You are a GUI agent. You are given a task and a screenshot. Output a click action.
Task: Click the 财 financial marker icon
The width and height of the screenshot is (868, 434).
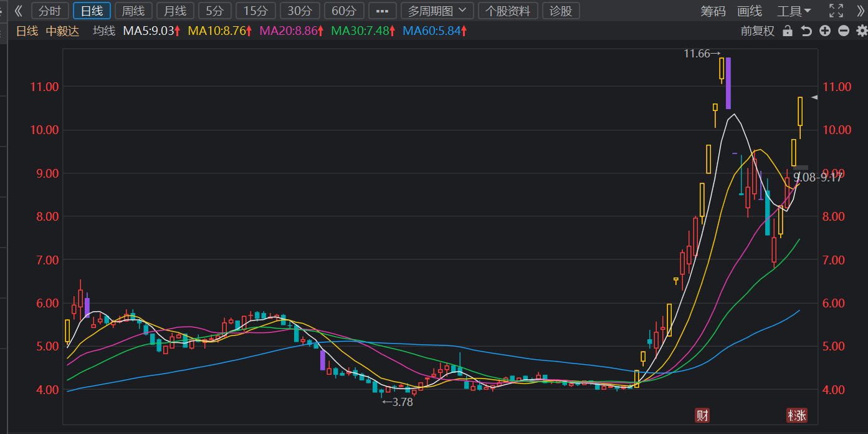[703, 415]
